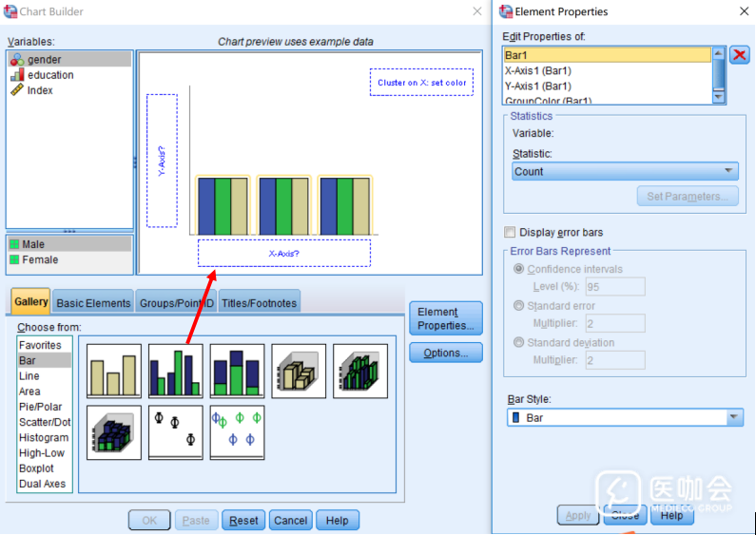756x535 pixels.
Task: Enable Display error bars checkbox
Action: point(511,232)
